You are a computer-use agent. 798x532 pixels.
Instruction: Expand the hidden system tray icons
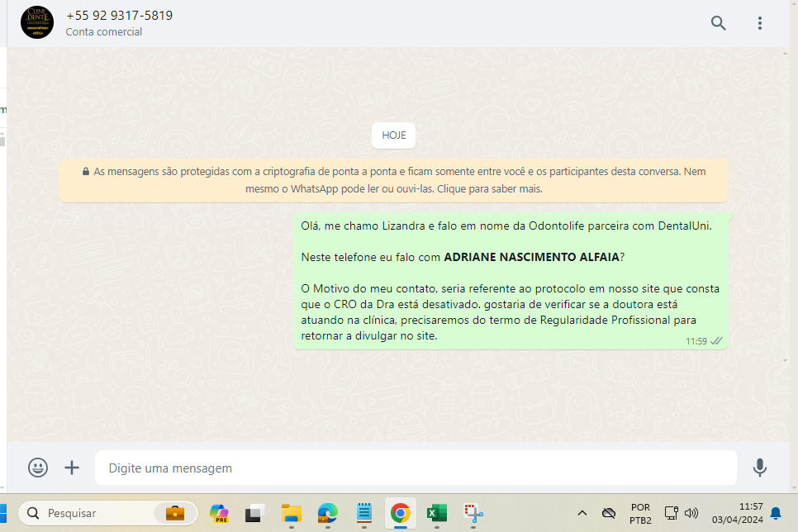point(582,513)
